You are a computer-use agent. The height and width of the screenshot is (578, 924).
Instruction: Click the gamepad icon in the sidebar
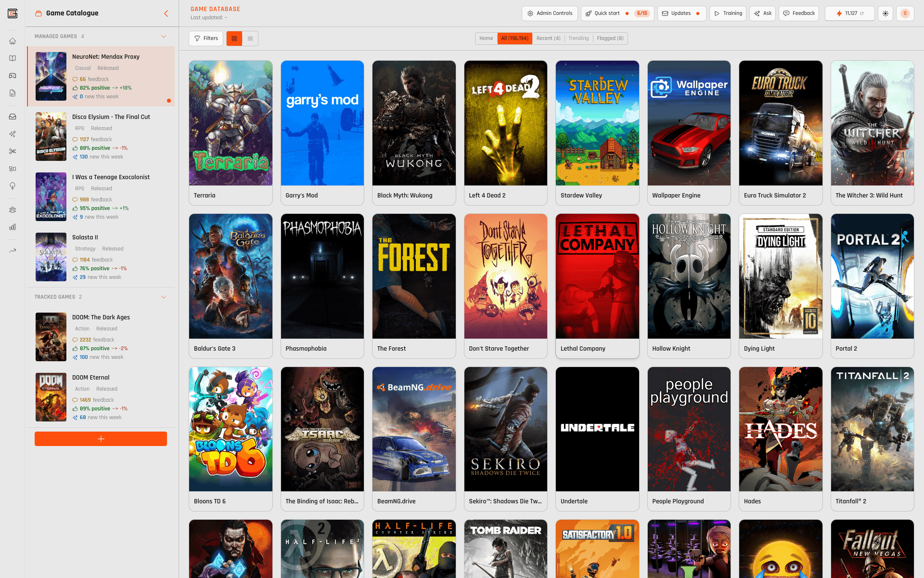pyautogui.click(x=13, y=76)
